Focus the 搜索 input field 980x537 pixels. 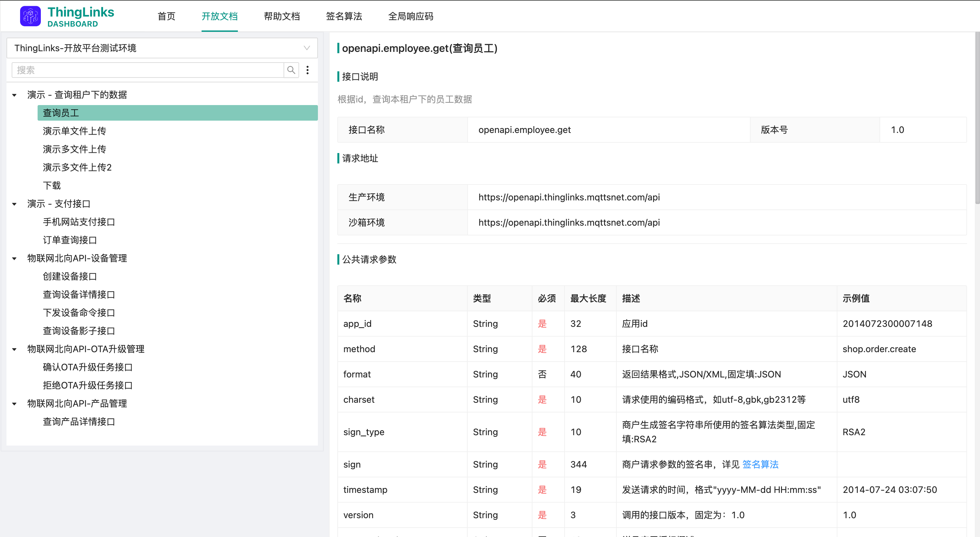pyautogui.click(x=148, y=70)
